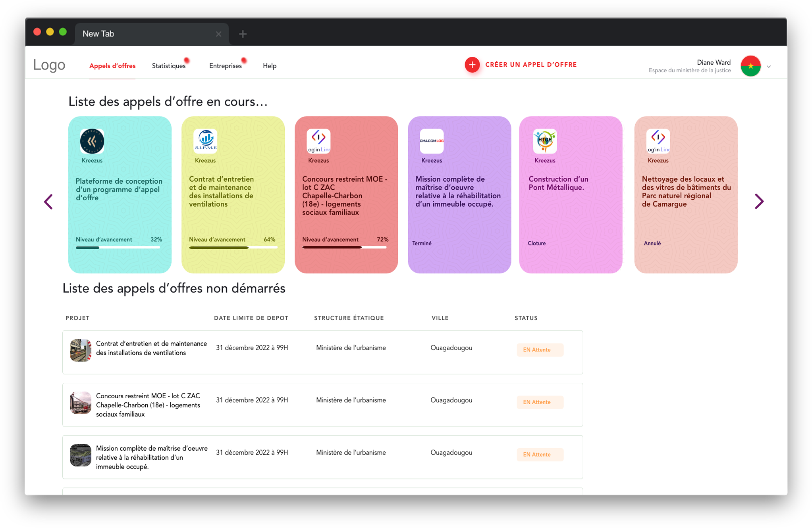Go to next cards with right arrow

[x=759, y=202]
